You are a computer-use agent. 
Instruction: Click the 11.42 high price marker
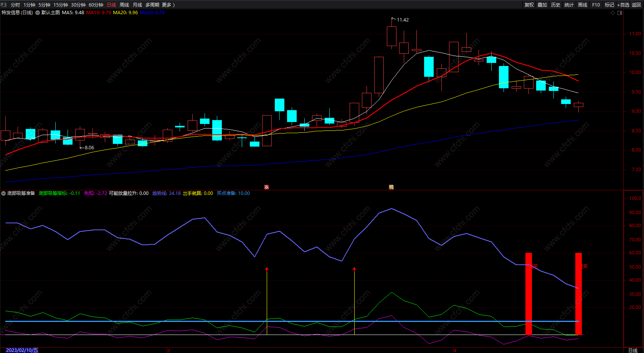pos(402,20)
